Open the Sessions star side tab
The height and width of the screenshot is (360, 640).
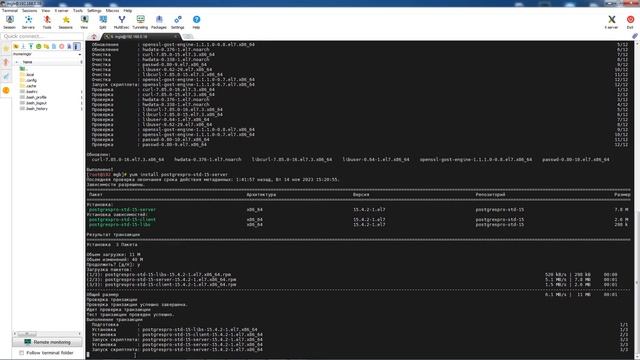click(6, 49)
